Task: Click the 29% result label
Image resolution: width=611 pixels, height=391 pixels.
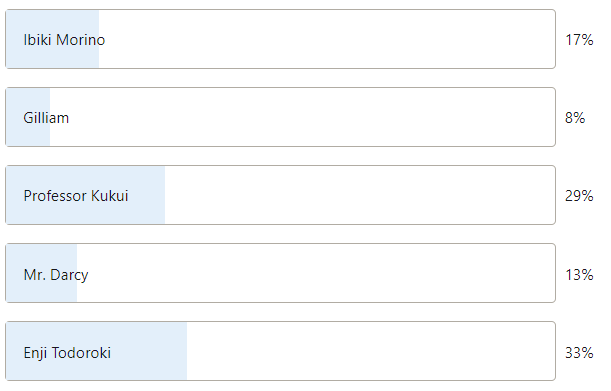Action: point(579,196)
